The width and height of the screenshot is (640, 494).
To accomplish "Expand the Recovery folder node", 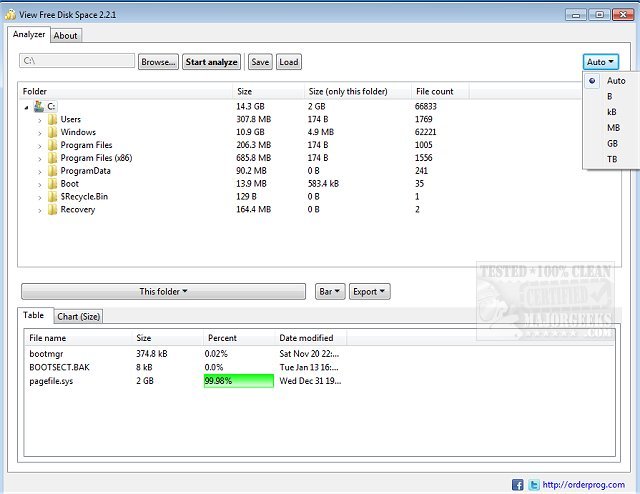I will (x=40, y=211).
